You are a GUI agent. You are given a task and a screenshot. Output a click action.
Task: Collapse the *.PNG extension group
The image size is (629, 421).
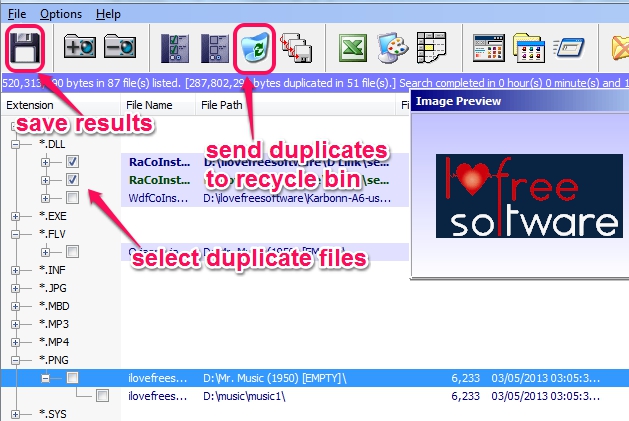tap(15, 360)
